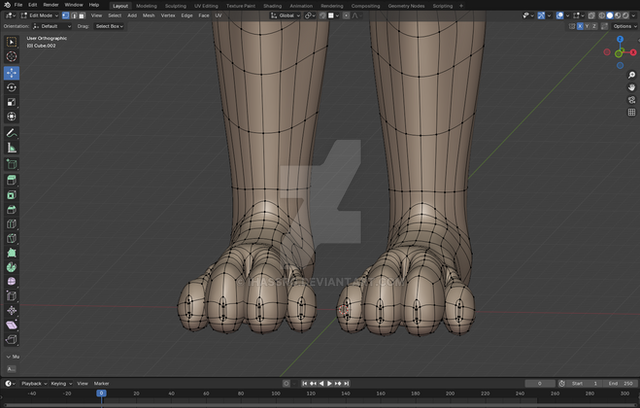Image resolution: width=640 pixels, height=408 pixels.
Task: Enable vertex select mode
Action: click(65, 16)
